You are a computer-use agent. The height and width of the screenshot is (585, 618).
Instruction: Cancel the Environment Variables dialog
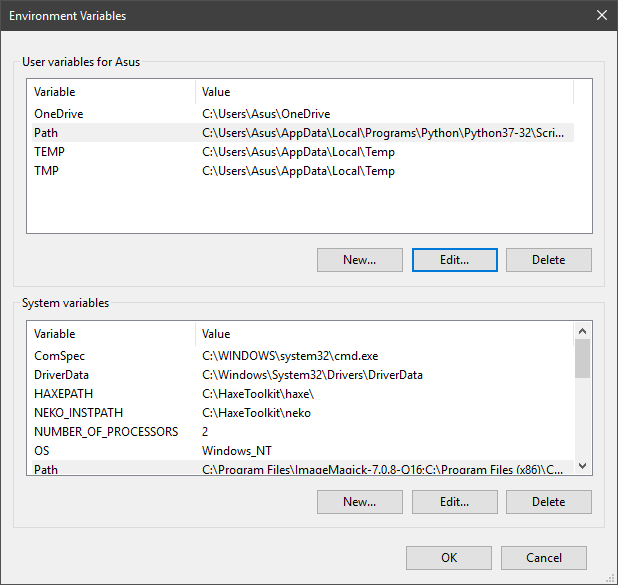coord(543,558)
